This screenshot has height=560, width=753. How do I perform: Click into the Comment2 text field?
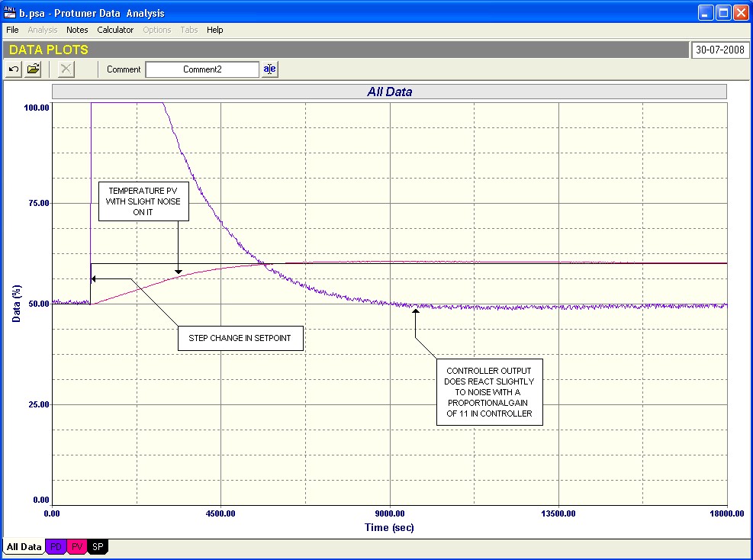coord(202,69)
